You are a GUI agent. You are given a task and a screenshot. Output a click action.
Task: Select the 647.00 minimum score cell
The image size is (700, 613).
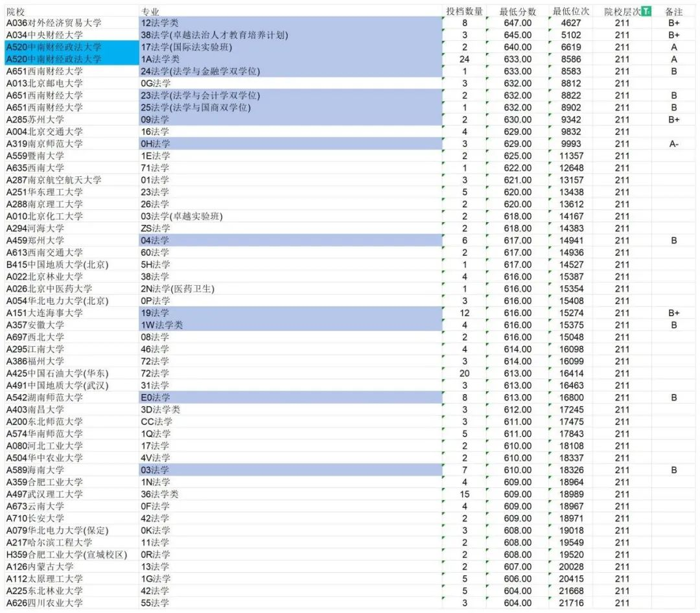pyautogui.click(x=518, y=23)
